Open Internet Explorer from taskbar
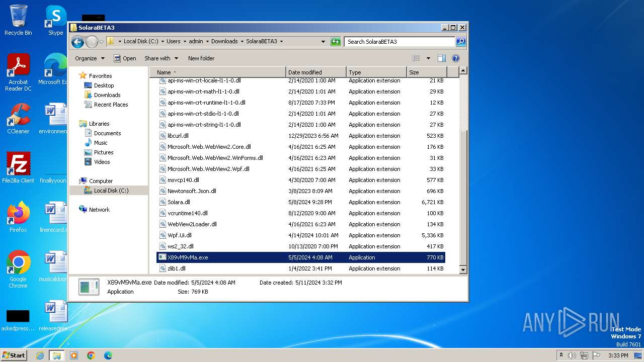644x362 pixels. 40,355
